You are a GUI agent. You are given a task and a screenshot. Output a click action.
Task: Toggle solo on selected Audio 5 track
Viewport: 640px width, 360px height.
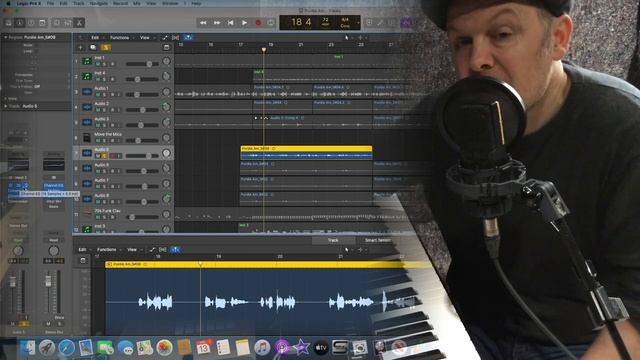(104, 156)
